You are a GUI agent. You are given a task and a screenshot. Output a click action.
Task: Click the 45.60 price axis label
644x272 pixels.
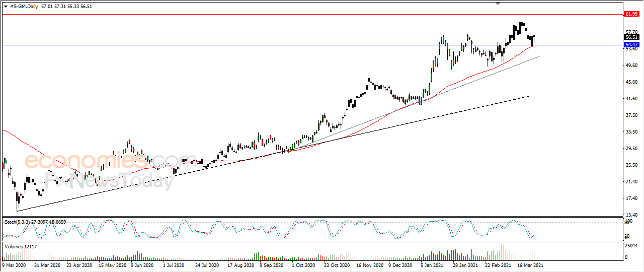[x=631, y=82]
